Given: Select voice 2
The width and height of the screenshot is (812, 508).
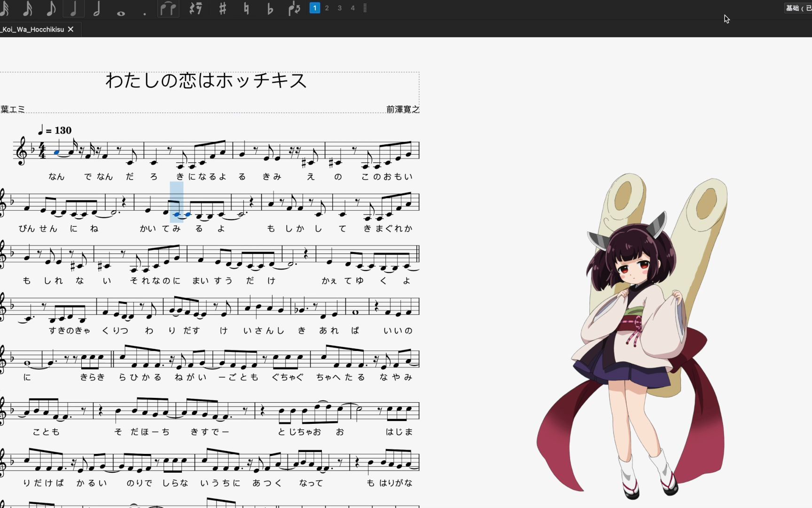Looking at the screenshot, I should [x=327, y=8].
